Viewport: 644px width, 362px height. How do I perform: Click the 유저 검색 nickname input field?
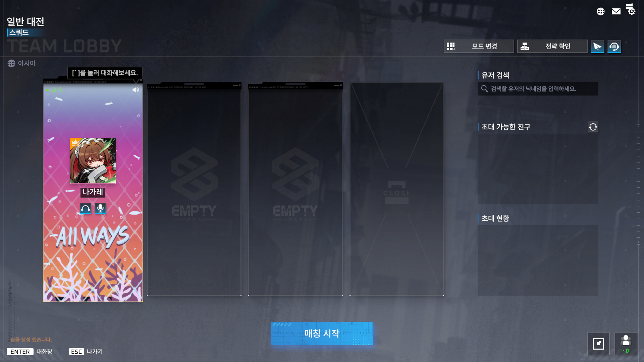538,89
